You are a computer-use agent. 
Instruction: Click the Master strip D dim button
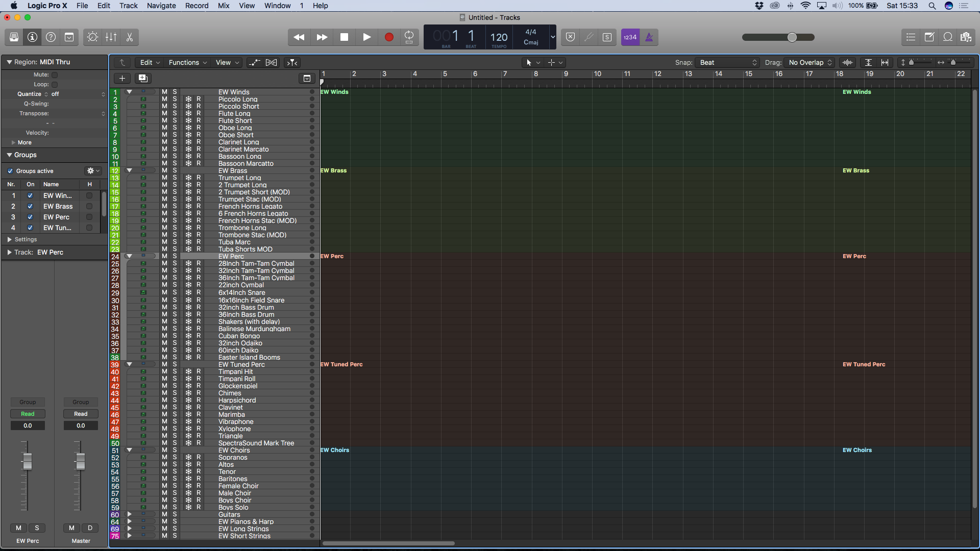point(90,528)
